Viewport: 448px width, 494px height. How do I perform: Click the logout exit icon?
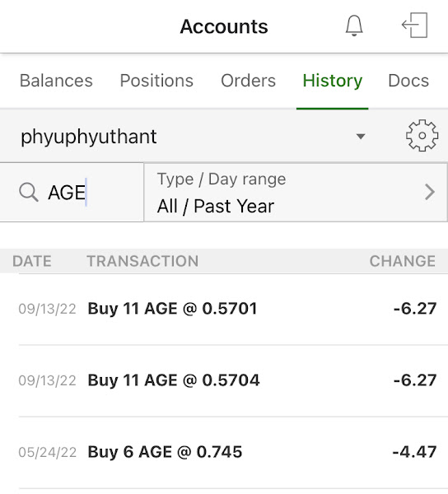(414, 26)
